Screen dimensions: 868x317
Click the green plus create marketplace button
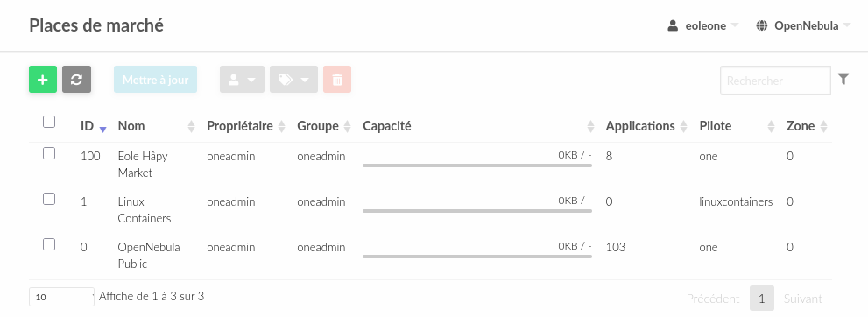[43, 79]
